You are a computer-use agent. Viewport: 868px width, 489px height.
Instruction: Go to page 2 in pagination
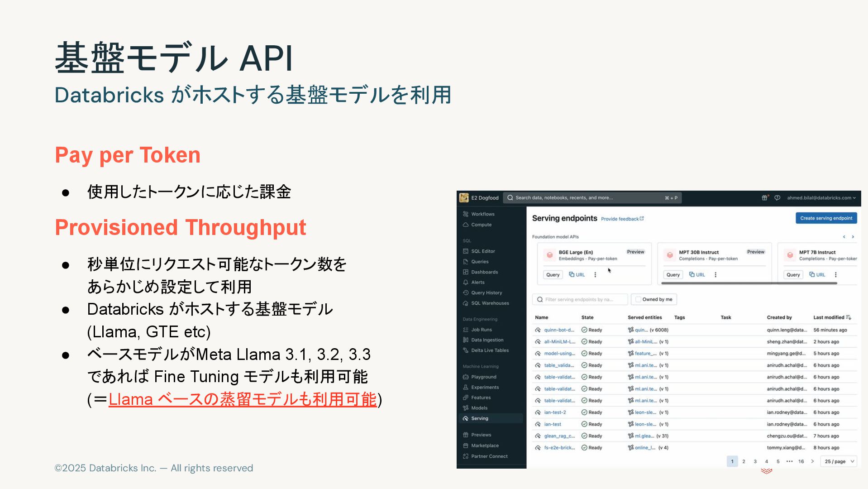(744, 461)
